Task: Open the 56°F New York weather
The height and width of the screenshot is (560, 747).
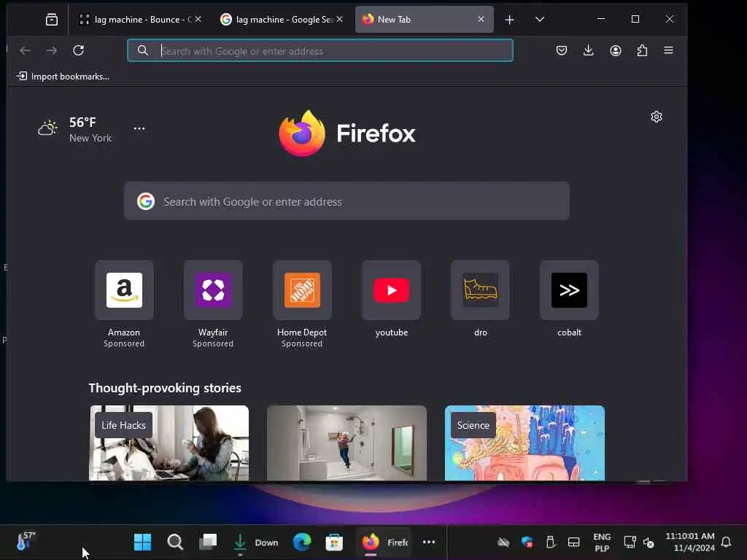Action: [x=75, y=130]
